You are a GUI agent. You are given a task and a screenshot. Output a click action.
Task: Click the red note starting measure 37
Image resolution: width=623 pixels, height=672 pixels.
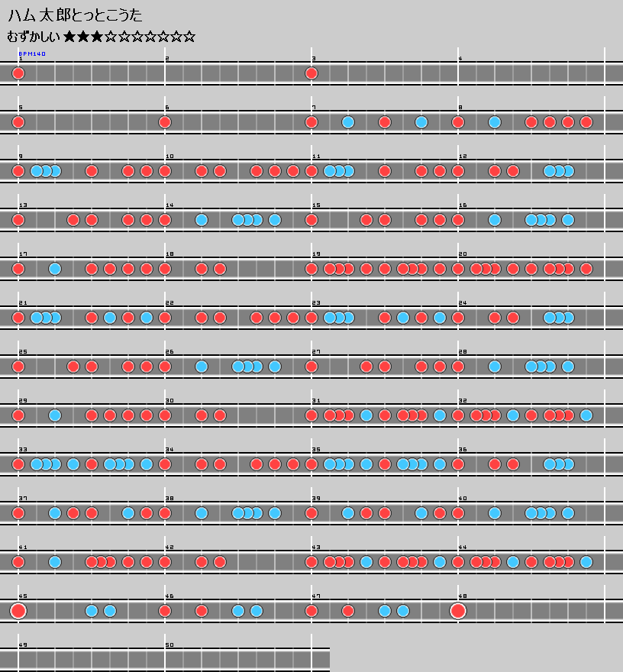[18, 513]
